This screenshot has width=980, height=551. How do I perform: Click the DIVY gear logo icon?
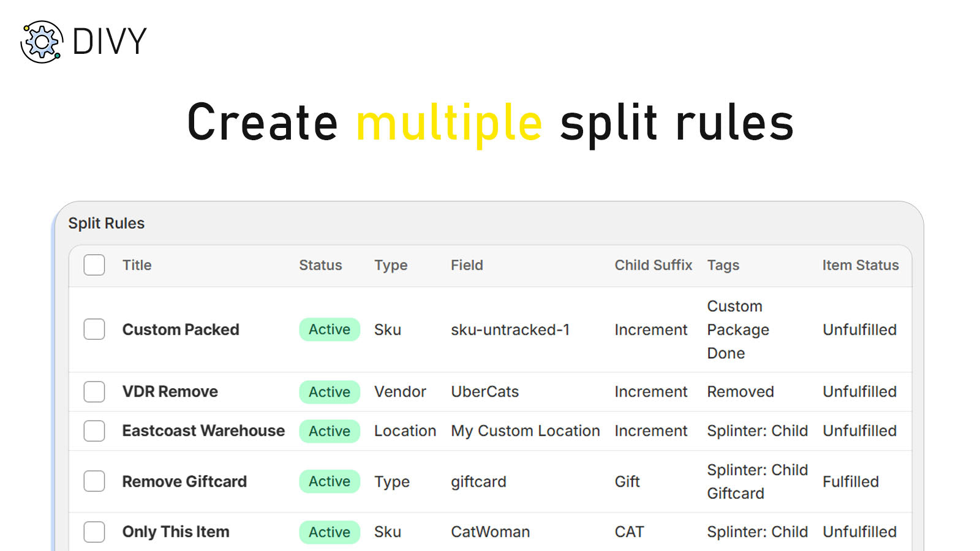pos(40,41)
